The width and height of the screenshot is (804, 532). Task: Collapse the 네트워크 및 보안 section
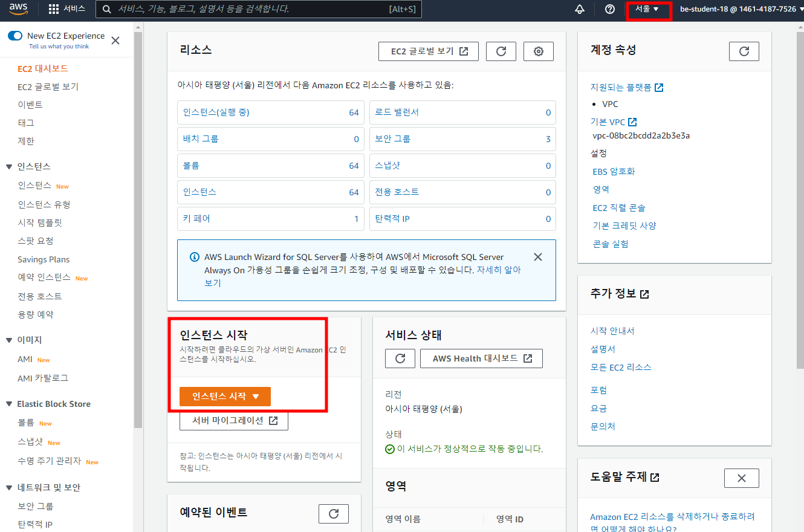[x=8, y=487]
